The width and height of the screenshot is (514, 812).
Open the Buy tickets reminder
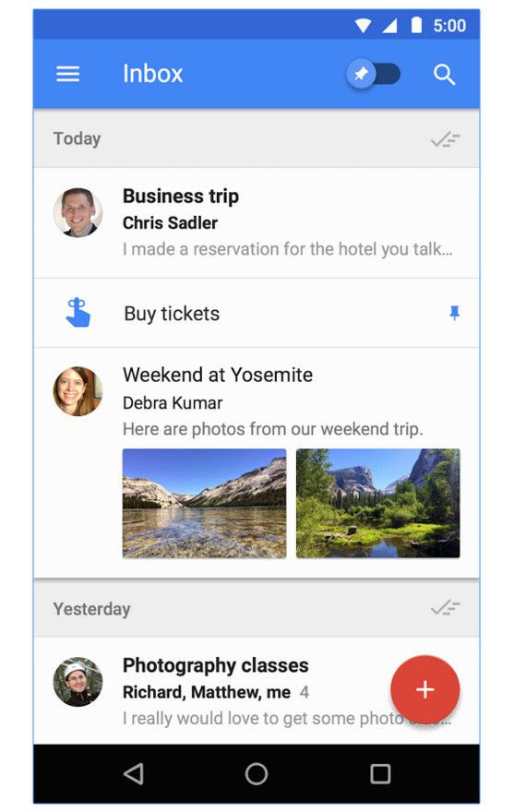click(257, 313)
